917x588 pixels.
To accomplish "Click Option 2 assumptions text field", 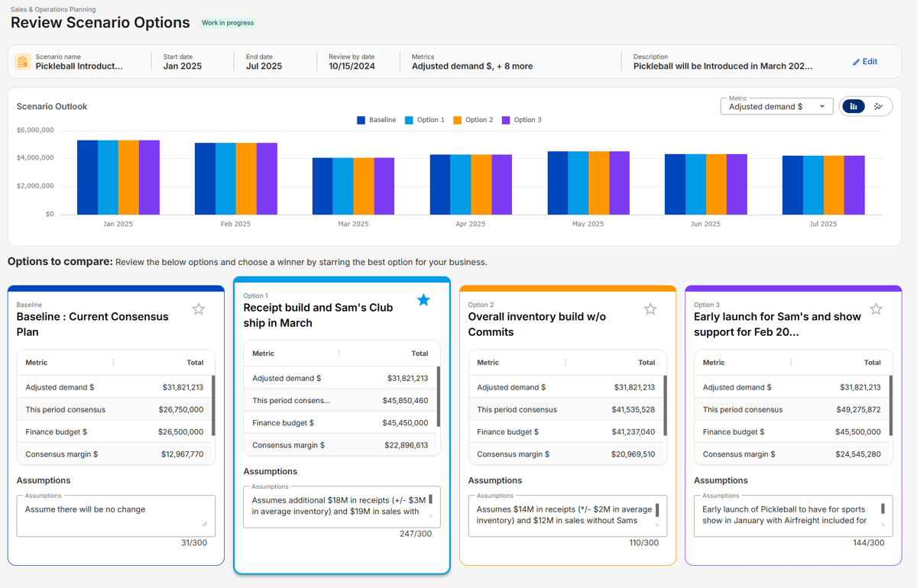I will coord(567,515).
